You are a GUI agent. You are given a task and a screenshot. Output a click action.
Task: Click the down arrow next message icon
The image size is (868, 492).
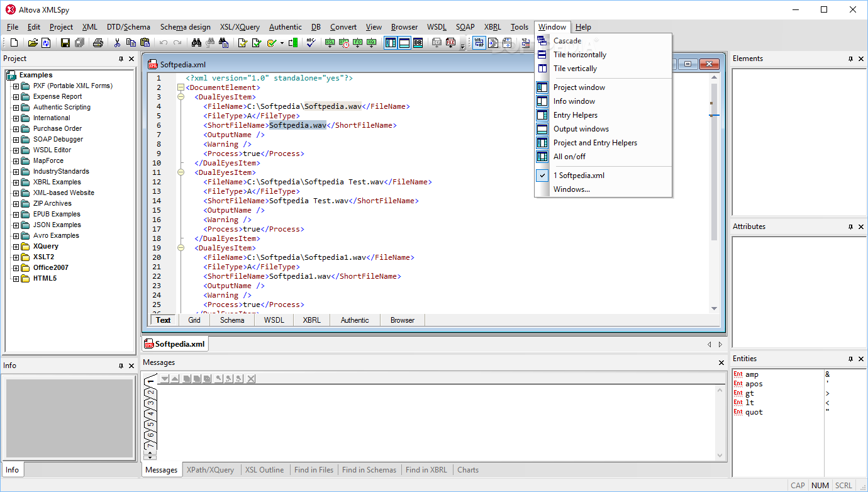(165, 378)
